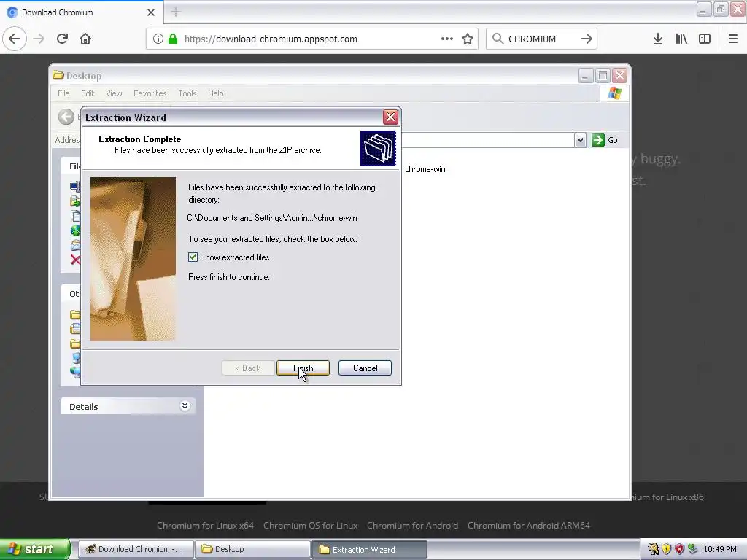The image size is (747, 560).
Task: Expand the Explorer address bar dropdown
Action: [580, 140]
